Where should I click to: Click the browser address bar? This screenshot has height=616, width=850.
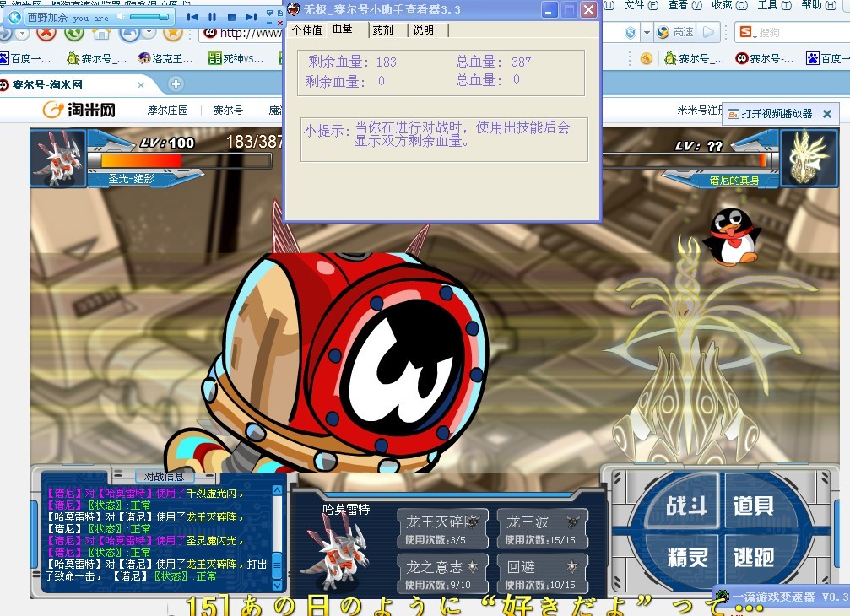coord(242,33)
